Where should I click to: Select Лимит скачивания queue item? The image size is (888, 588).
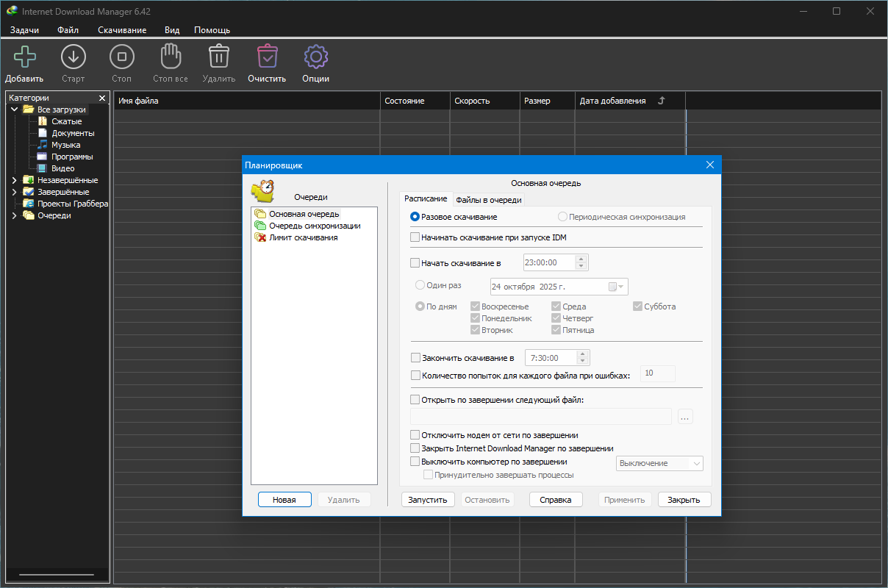tap(303, 237)
